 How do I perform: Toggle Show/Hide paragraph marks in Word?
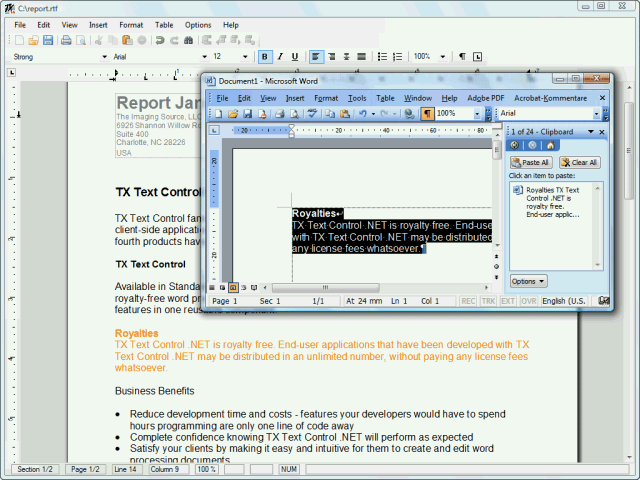click(x=427, y=114)
